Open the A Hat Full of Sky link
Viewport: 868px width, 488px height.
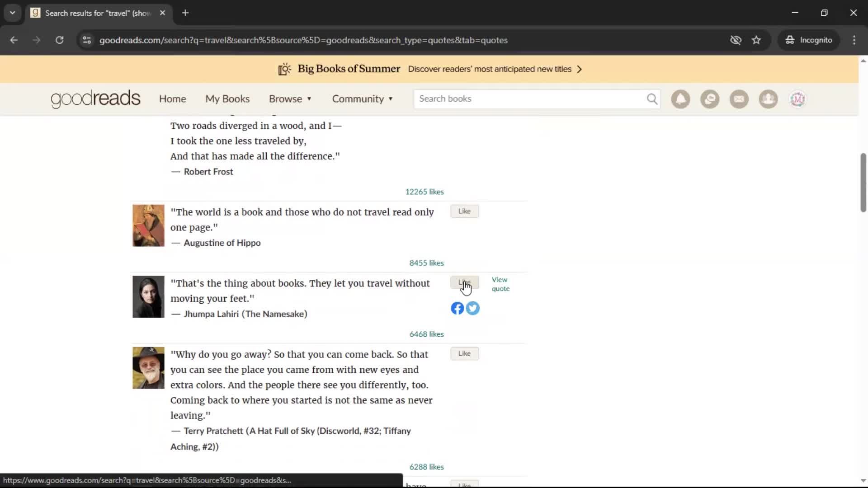291,439
